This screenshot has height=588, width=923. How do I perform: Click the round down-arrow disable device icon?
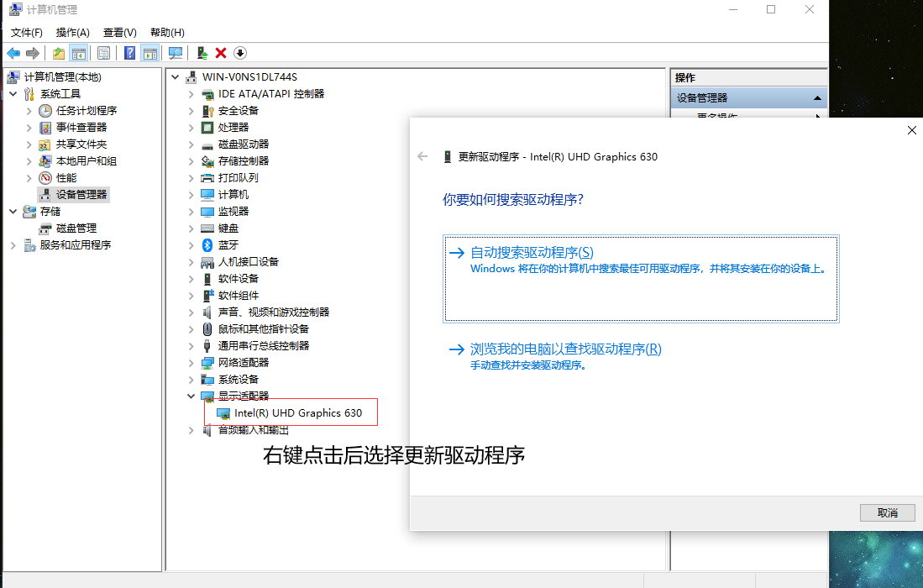(x=240, y=54)
